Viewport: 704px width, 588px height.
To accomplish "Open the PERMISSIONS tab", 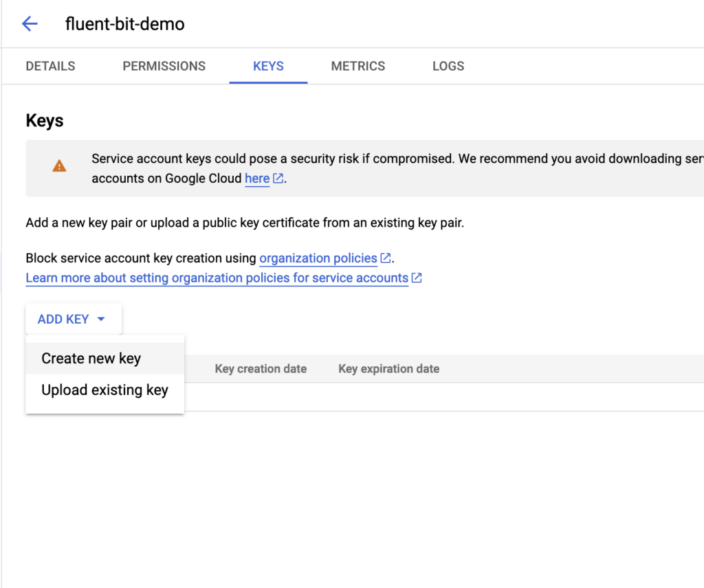I will pos(164,67).
